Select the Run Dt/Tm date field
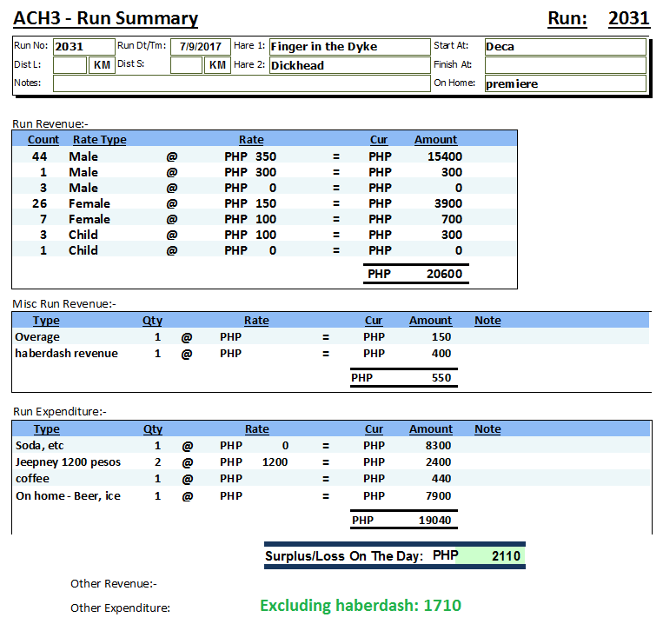This screenshot has width=663, height=644. point(200,47)
